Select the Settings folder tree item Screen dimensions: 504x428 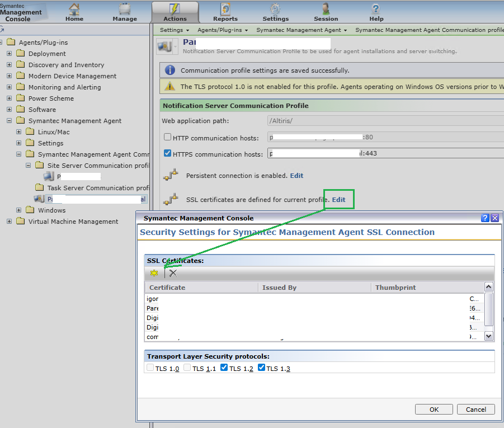tap(50, 143)
